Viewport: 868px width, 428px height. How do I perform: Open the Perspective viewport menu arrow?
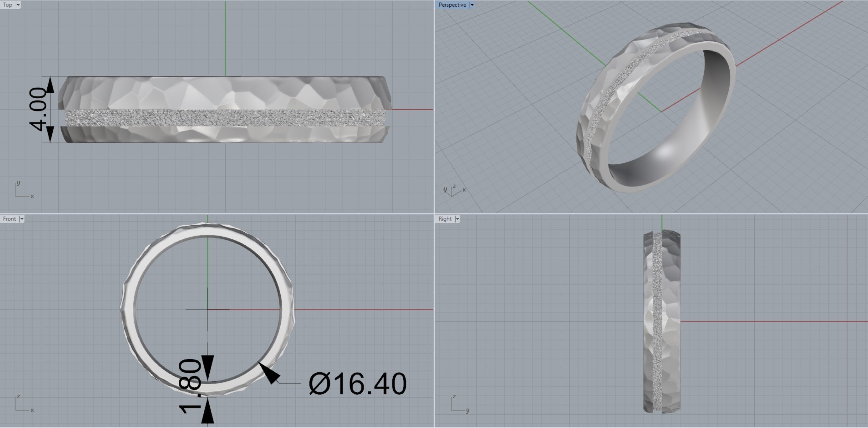[x=472, y=5]
